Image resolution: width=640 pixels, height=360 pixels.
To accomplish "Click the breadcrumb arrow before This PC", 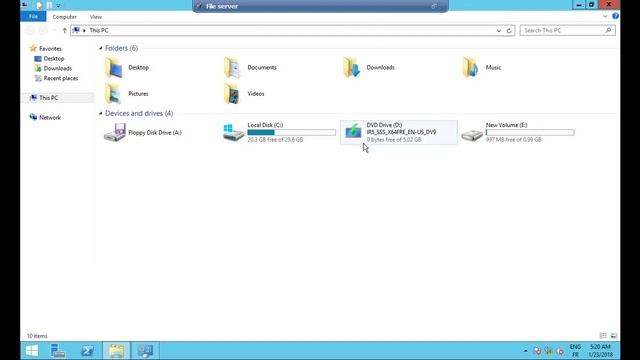I will point(84,31).
